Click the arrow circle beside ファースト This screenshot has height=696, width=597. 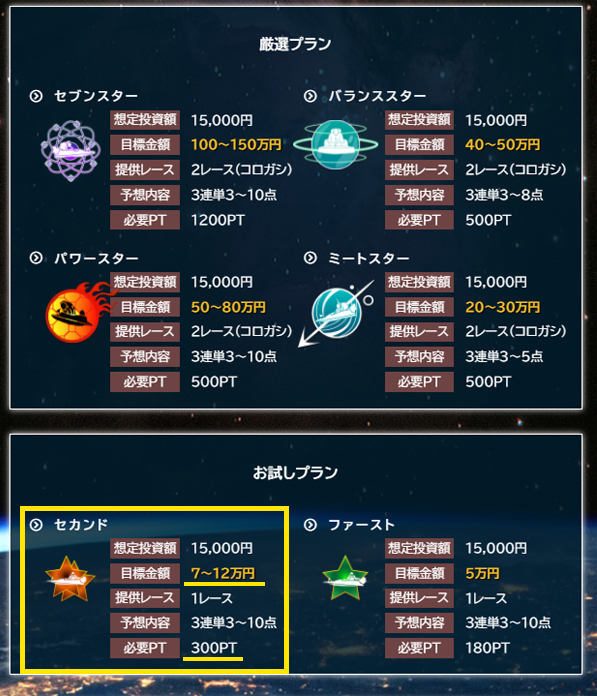(310, 525)
